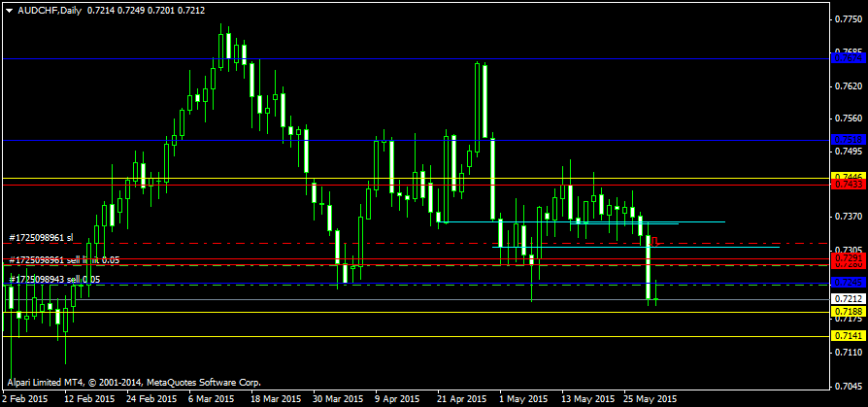Viewport: 868px width, 407px height.
Task: Select order label #1725098961 sl
Action: click(x=41, y=238)
